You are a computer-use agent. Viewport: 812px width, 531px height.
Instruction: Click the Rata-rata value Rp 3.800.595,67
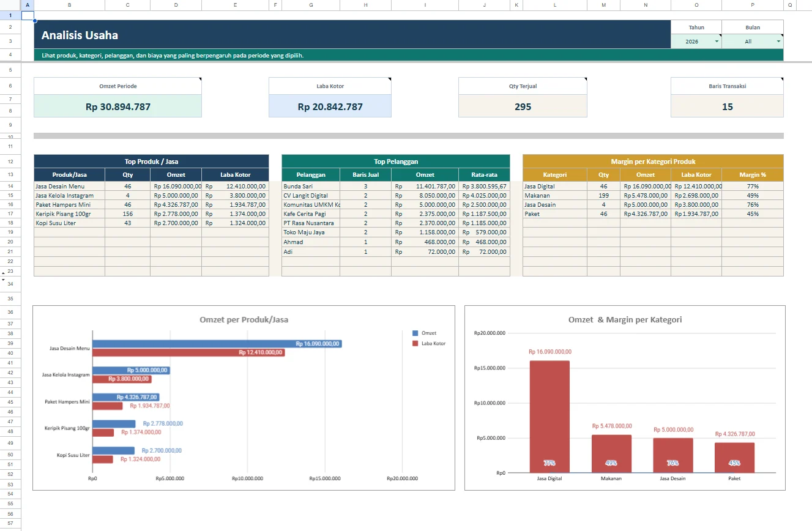coord(484,186)
